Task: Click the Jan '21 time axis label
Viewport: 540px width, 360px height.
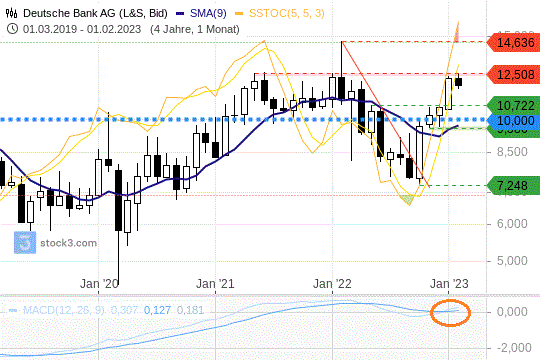Action: click(x=215, y=284)
